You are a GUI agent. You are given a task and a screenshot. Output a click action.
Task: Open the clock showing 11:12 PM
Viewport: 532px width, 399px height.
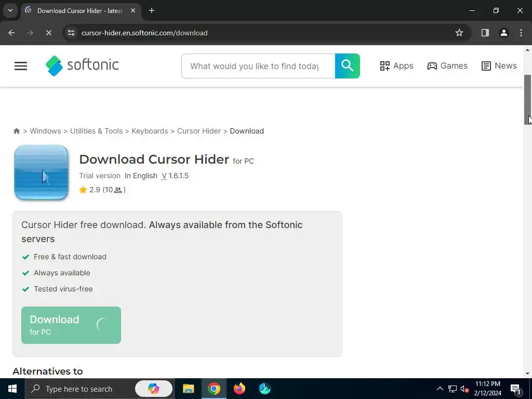tap(487, 389)
